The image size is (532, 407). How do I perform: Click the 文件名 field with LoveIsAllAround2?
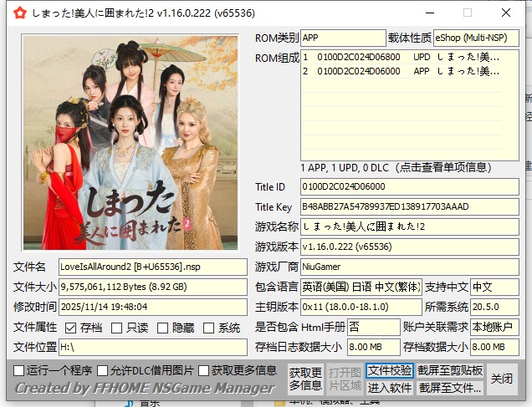click(151, 267)
